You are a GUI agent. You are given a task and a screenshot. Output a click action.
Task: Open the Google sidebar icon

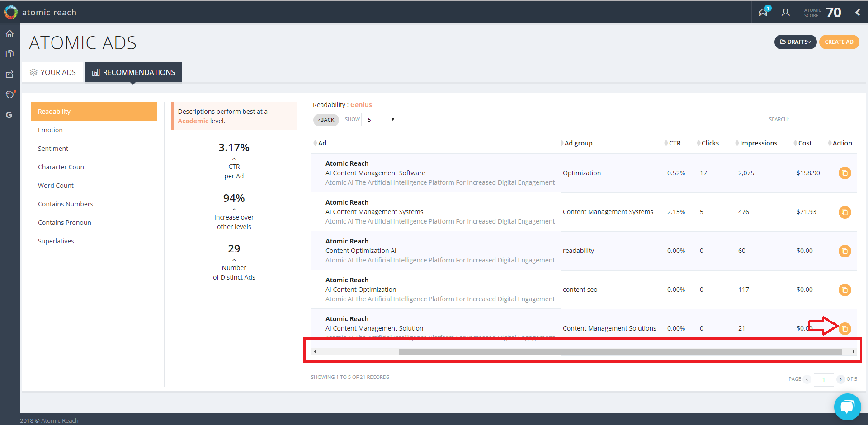[9, 115]
